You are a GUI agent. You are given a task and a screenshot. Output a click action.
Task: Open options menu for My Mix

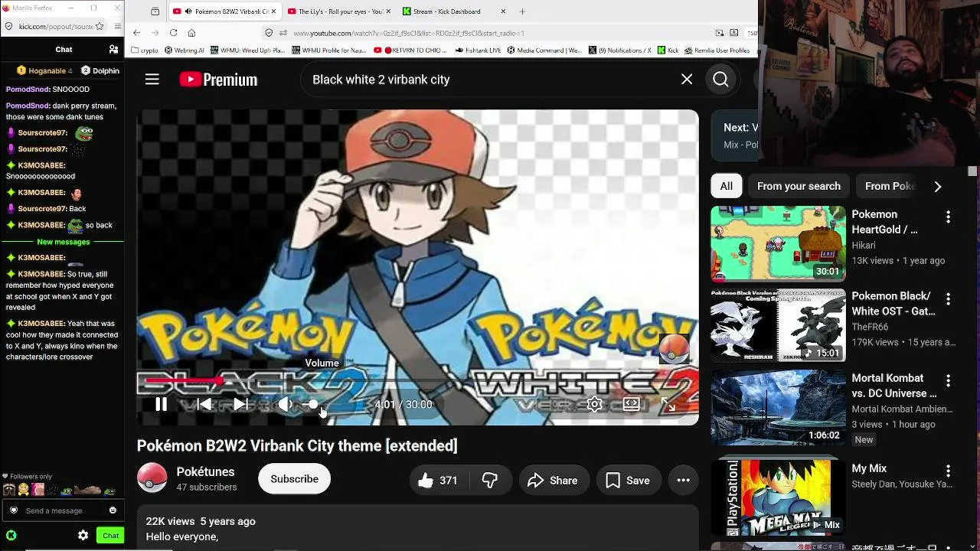tap(948, 471)
